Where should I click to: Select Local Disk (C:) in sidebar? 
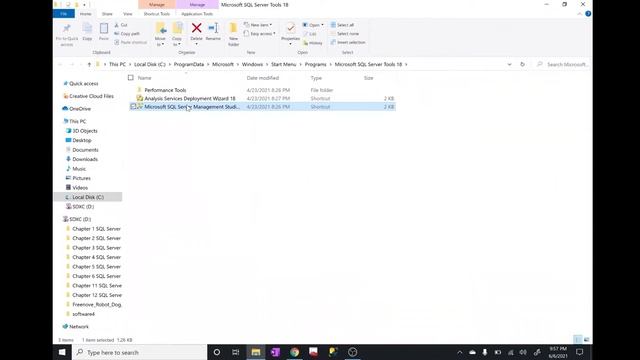pyautogui.click(x=88, y=197)
